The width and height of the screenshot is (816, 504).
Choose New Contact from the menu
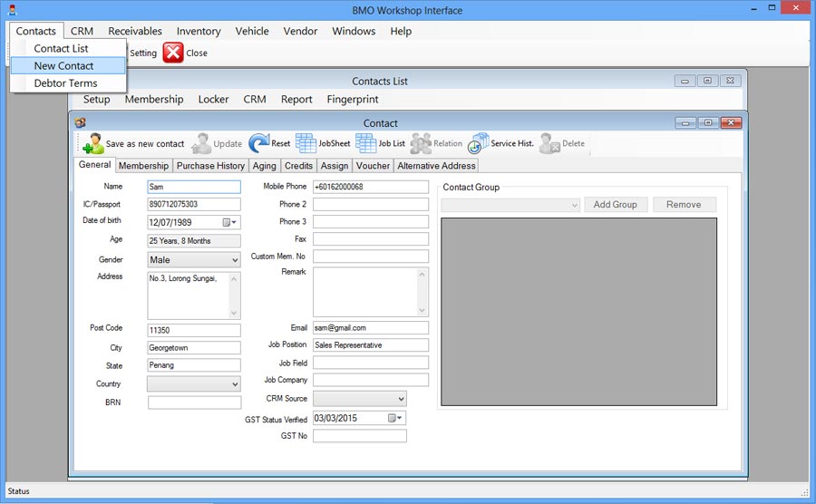[x=63, y=65]
